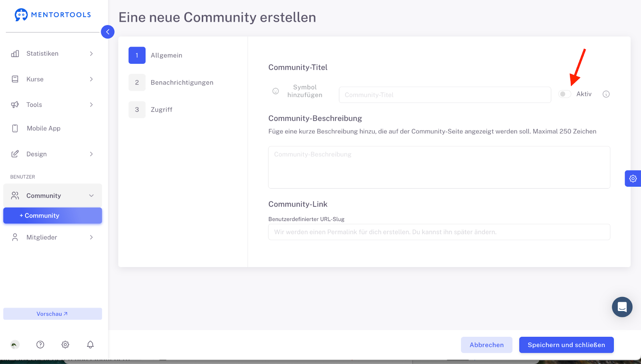This screenshot has height=364, width=641.
Task: Open the user avatar at sidebar bottom
Action: (15, 344)
